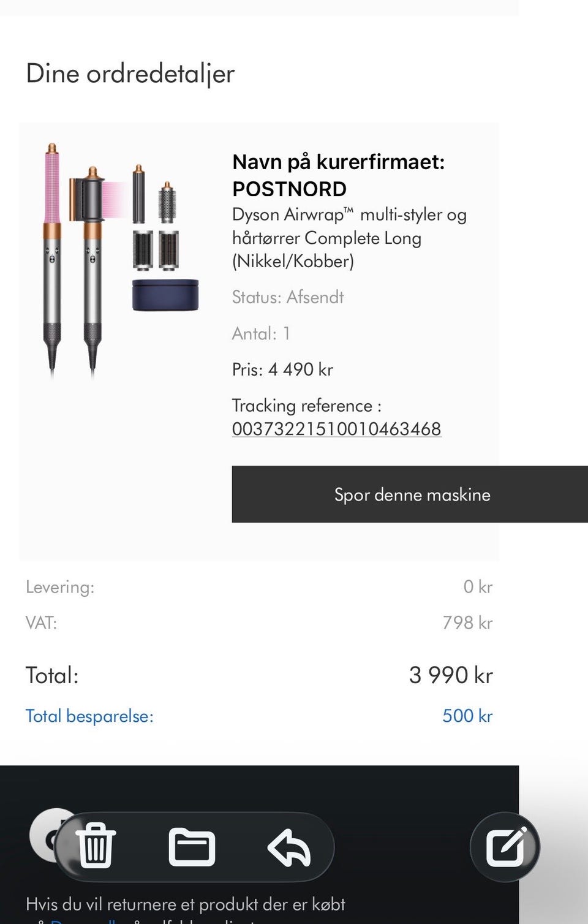Open tracking number 00373221510010463468 link
Viewport: 588px width, 924px height.
[336, 429]
